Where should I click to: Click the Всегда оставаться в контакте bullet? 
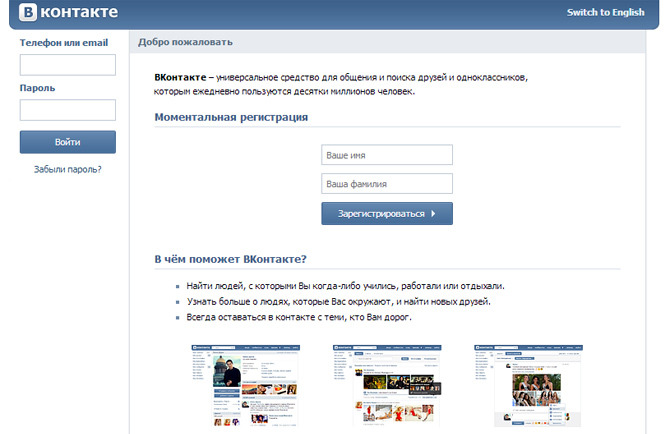[x=299, y=317]
